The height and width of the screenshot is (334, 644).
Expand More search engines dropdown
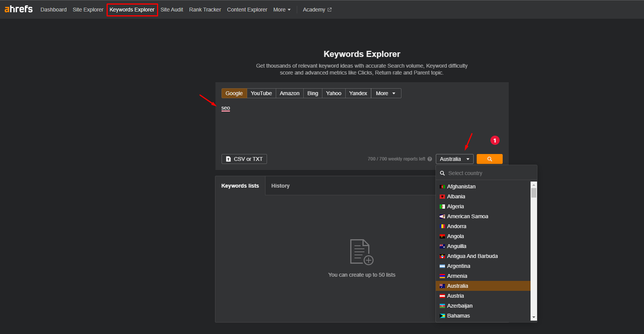pyautogui.click(x=386, y=93)
